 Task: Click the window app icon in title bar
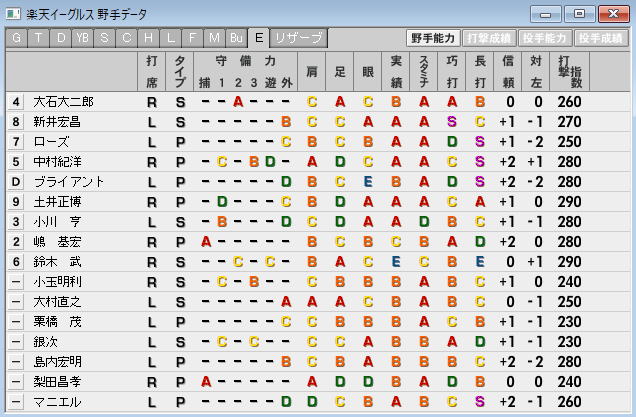pyautogui.click(x=13, y=14)
